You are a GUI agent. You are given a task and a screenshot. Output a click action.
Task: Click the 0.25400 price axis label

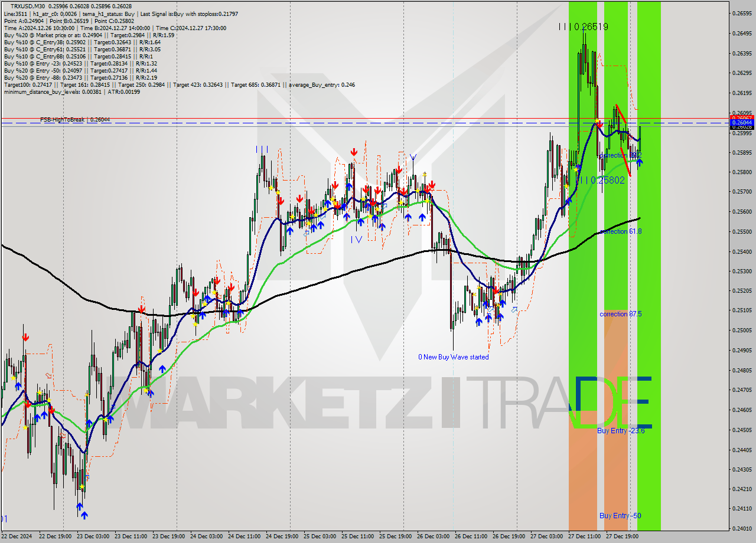point(741,252)
